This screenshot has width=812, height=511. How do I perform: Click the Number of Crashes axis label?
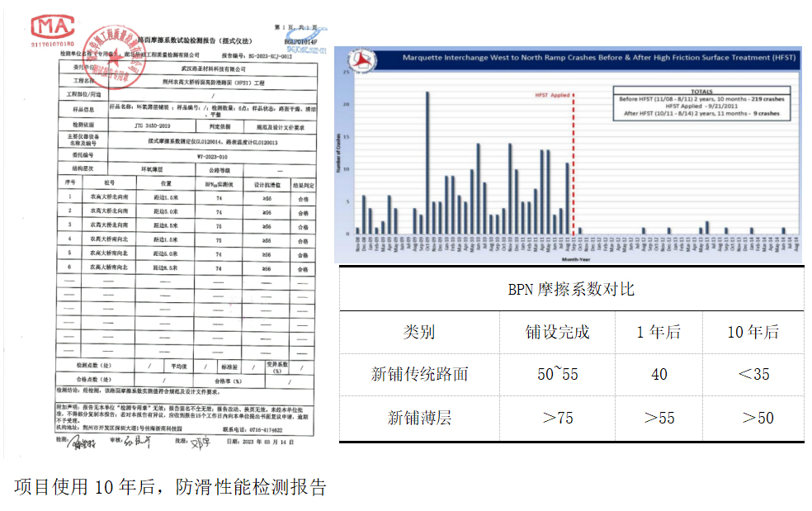point(338,153)
